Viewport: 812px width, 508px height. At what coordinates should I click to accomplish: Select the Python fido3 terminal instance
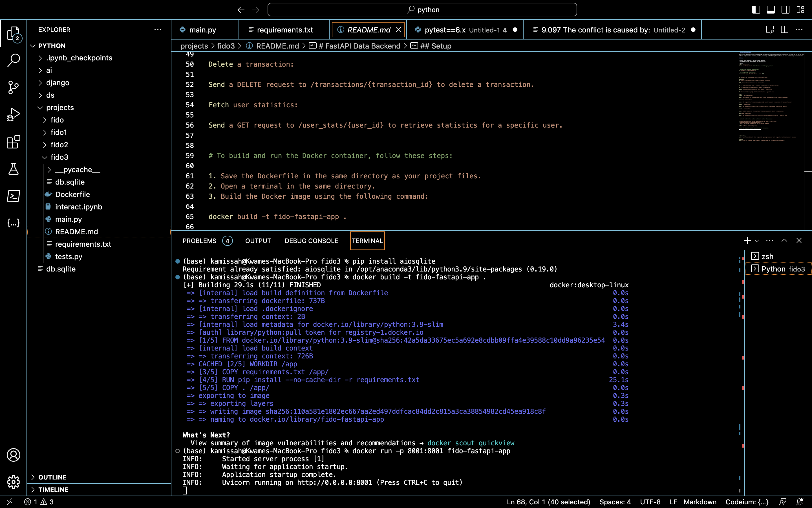[x=778, y=269]
